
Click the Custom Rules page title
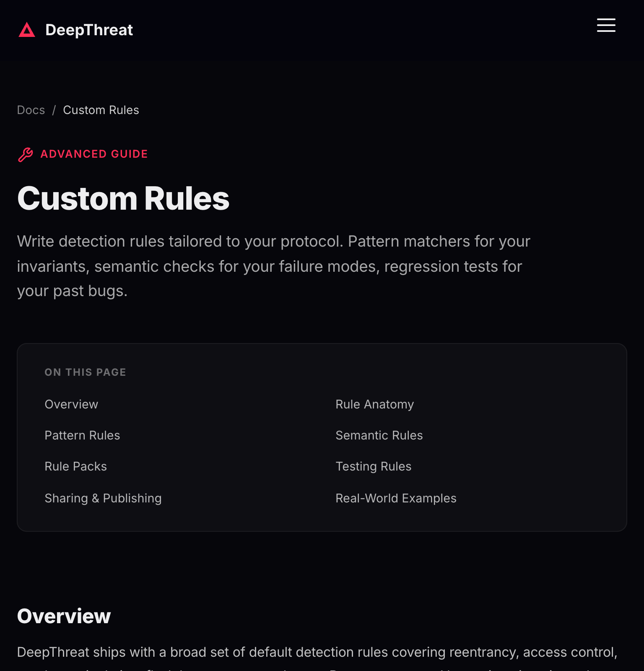tap(123, 198)
